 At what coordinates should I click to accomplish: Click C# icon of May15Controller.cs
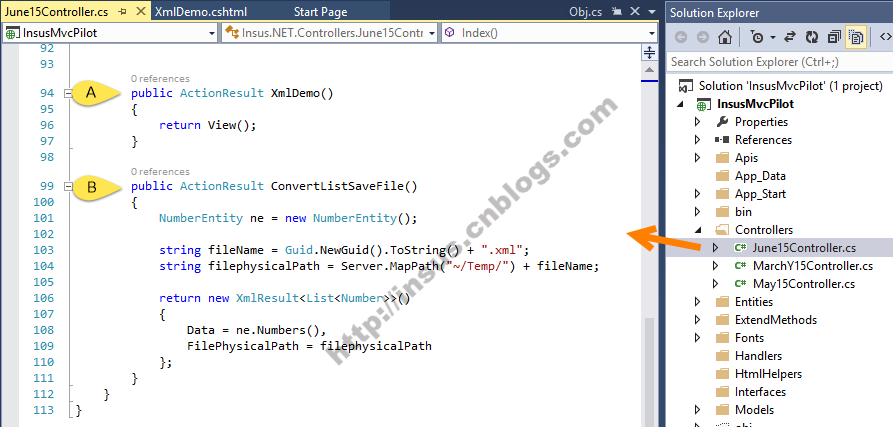740,284
